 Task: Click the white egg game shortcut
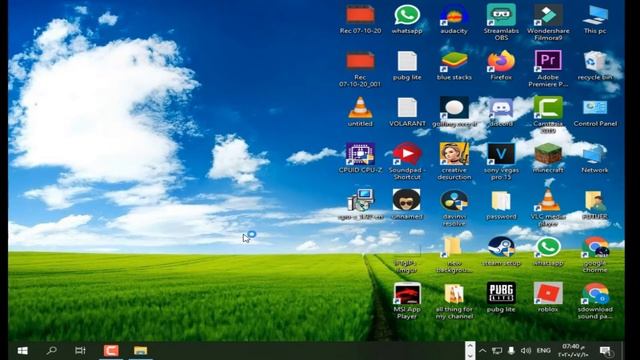coord(454,112)
